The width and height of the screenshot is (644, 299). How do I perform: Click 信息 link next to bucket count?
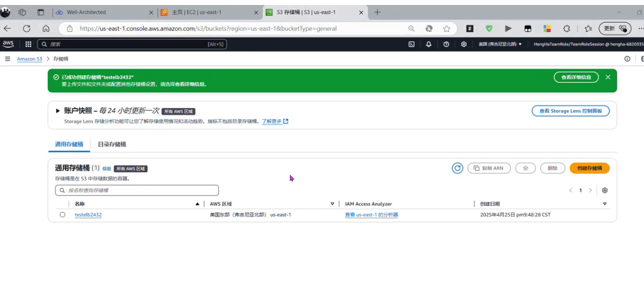click(x=107, y=168)
